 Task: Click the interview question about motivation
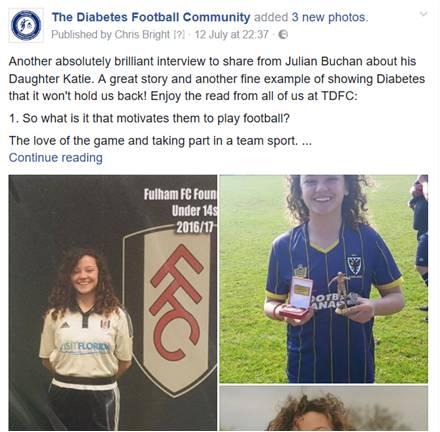pyautogui.click(x=149, y=118)
